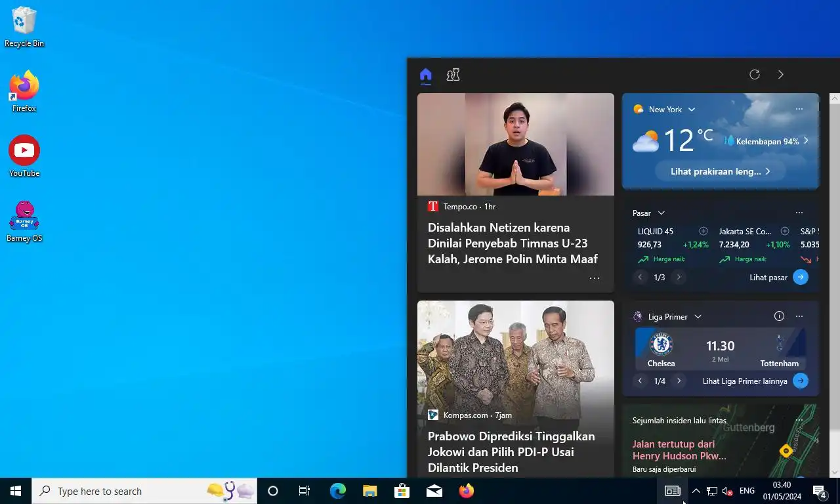Click the muted volume tray icon
Screen dimensions: 840x504
[x=727, y=491]
